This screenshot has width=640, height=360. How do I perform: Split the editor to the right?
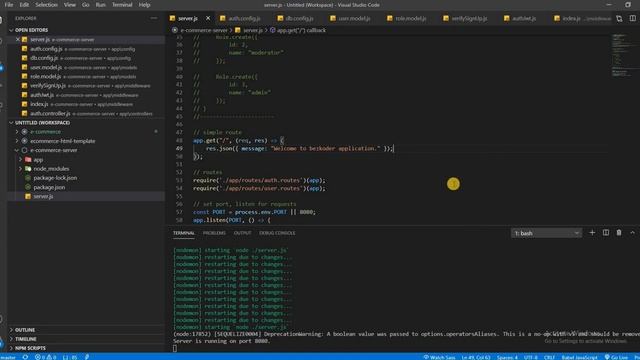pyautogui.click(x=632, y=19)
